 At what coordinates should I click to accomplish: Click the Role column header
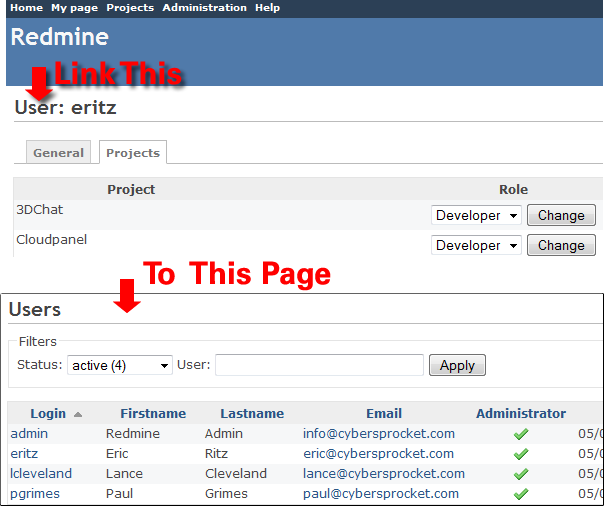[513, 189]
